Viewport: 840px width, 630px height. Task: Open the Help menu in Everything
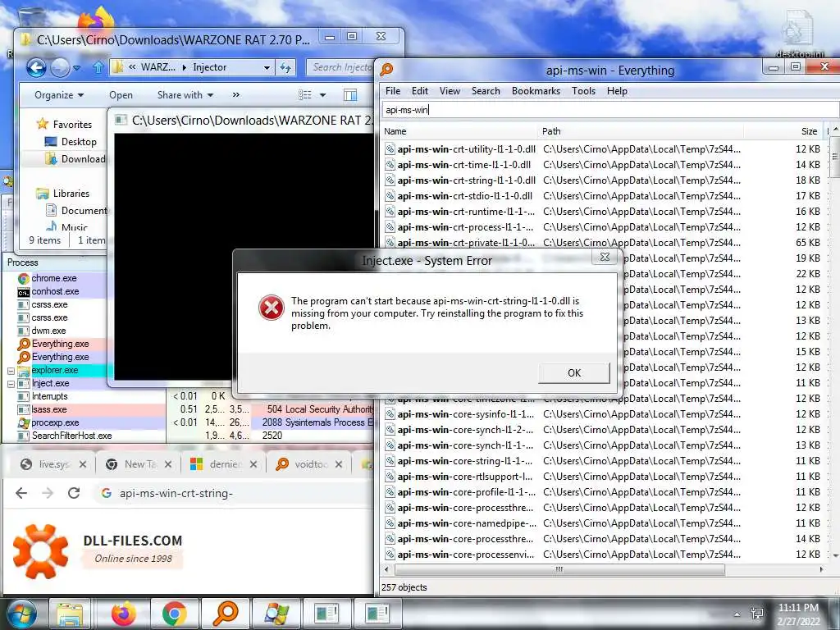617,91
